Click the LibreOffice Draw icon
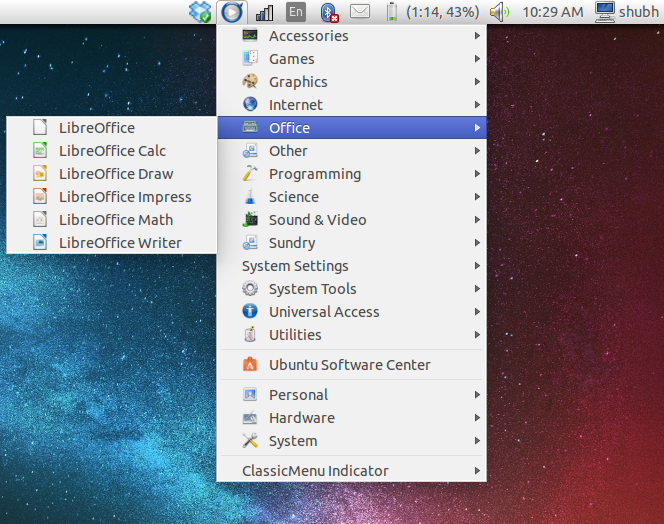Viewport: 664px width, 524px height. [x=40, y=173]
